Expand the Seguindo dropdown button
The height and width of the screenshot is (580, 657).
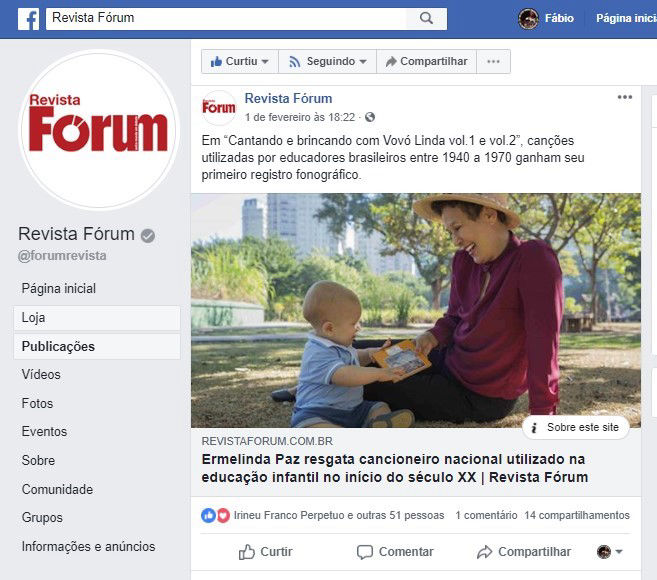click(328, 62)
